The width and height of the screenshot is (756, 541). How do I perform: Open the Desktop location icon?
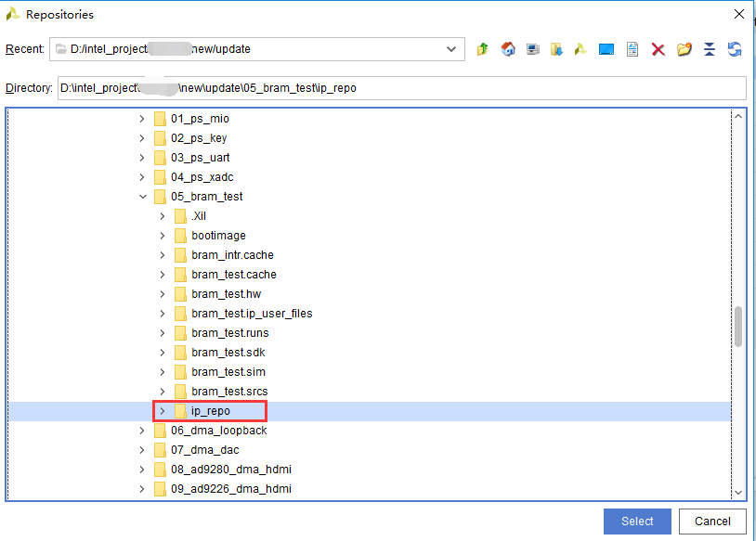[606, 49]
